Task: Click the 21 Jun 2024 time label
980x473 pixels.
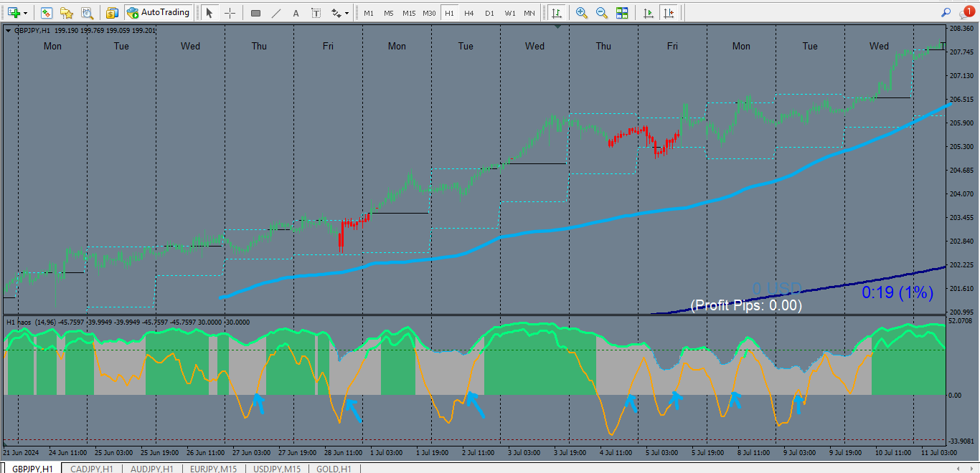Action: tap(20, 453)
